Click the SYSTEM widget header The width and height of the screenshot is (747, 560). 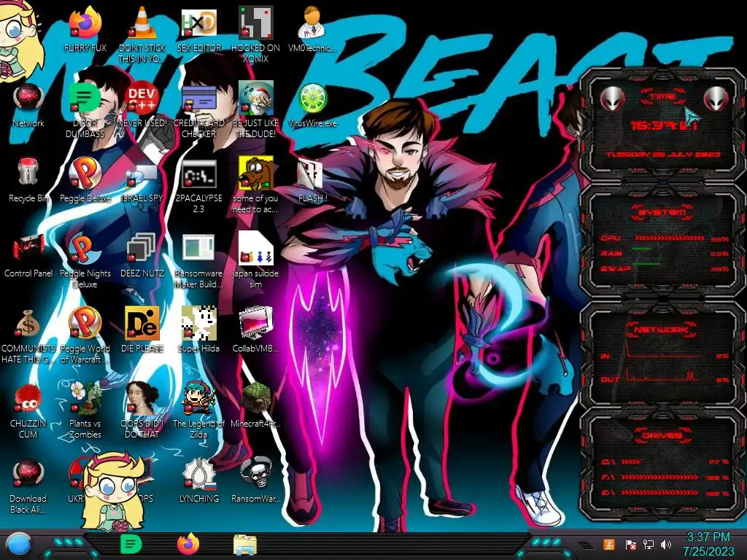662,212
